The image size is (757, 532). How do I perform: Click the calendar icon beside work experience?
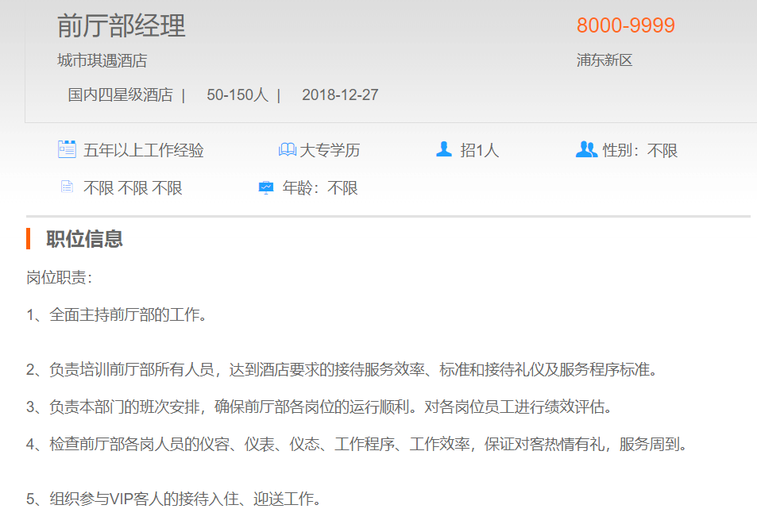pos(67,149)
